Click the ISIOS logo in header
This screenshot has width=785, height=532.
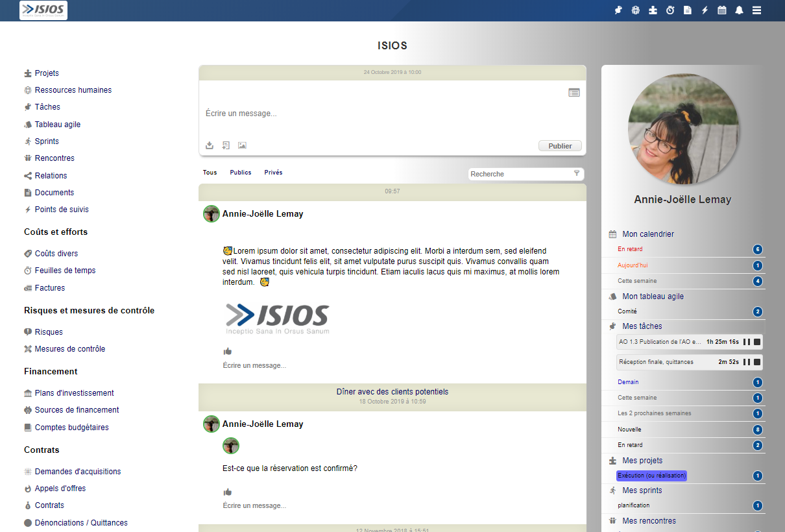43,10
